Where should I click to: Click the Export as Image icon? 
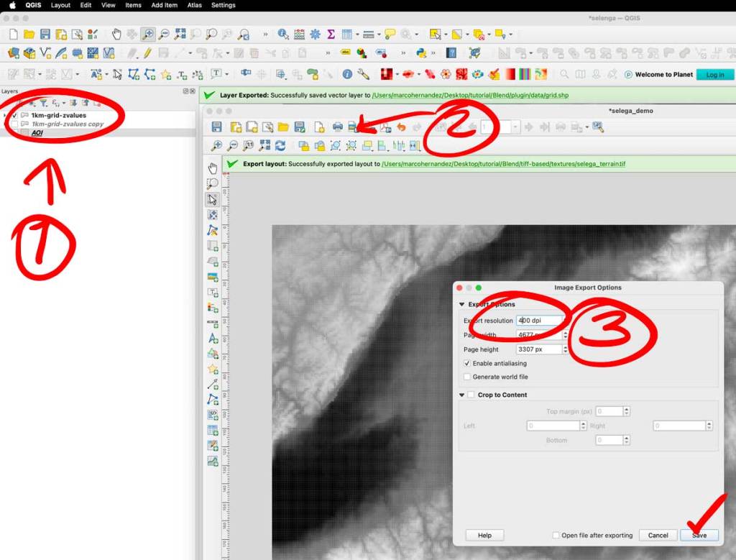[x=352, y=127]
